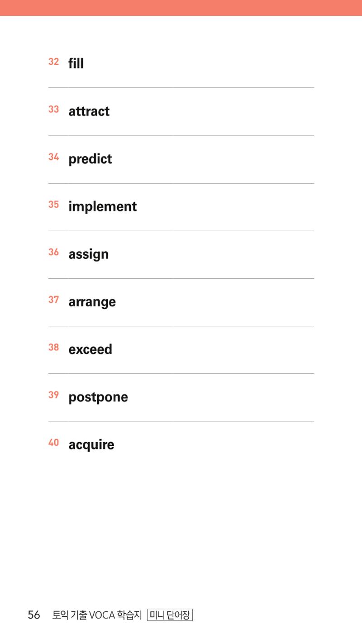Viewport: 362px width, 644px height.
Task: Click the word 'assign'
Action: point(88,255)
